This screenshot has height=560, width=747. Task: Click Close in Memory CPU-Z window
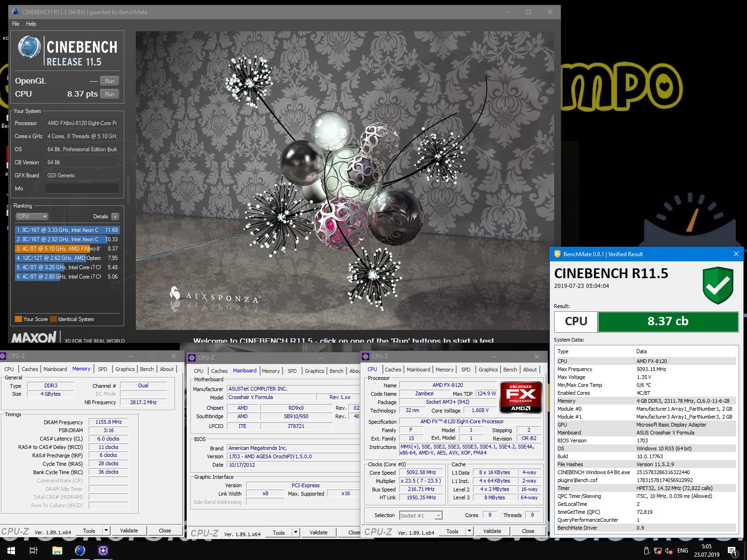[165, 531]
